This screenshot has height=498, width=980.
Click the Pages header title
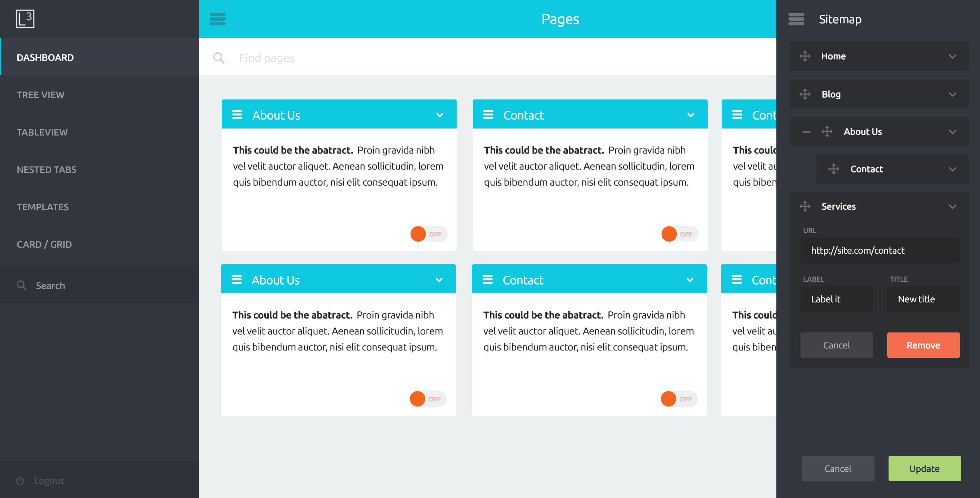tap(560, 19)
